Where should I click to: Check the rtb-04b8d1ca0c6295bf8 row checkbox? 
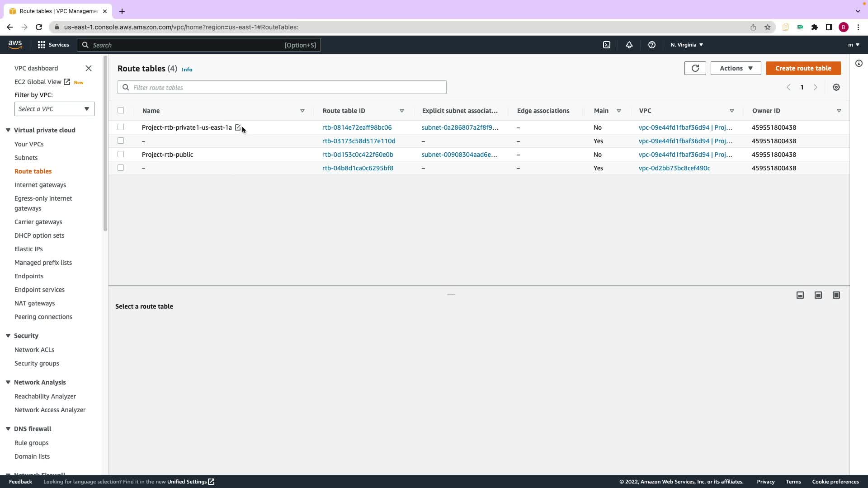coord(121,168)
